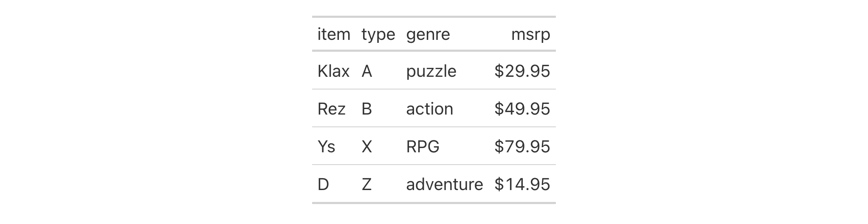Viewport: 868px width, 224px height.
Task: Select the Klax item cell
Action: click(x=334, y=71)
